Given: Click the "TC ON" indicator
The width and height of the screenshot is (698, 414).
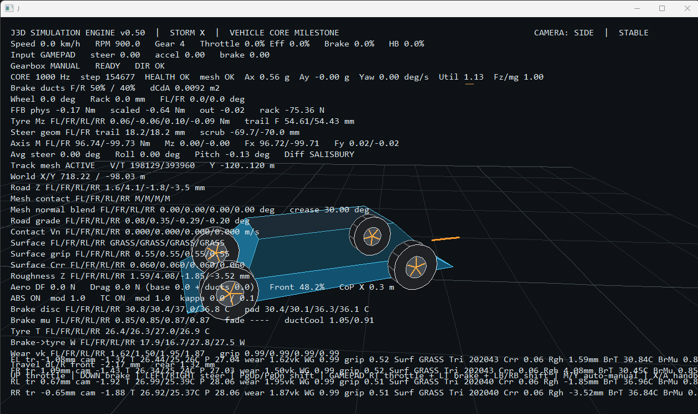Looking at the screenshot, I should pos(112,298).
